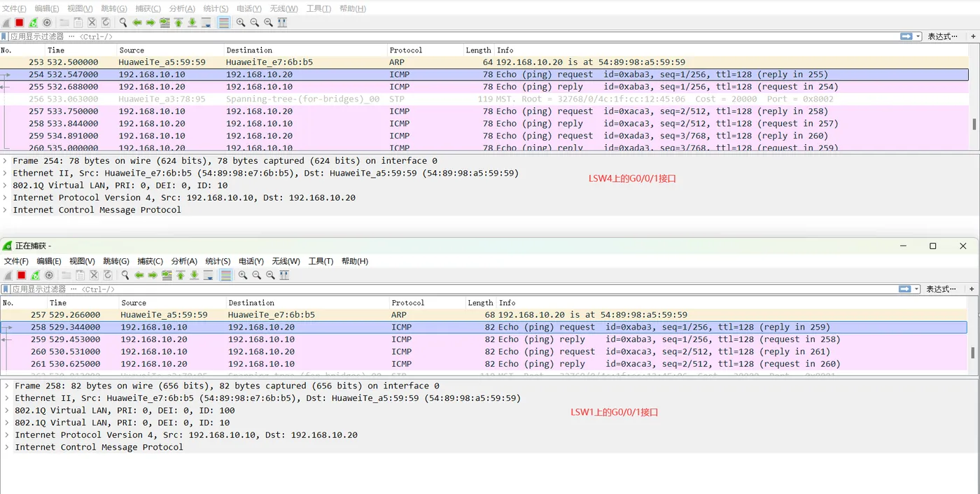The image size is (980, 494).
Task: Expand Ethernet II row in 正在捕获 window
Action: [7, 398]
